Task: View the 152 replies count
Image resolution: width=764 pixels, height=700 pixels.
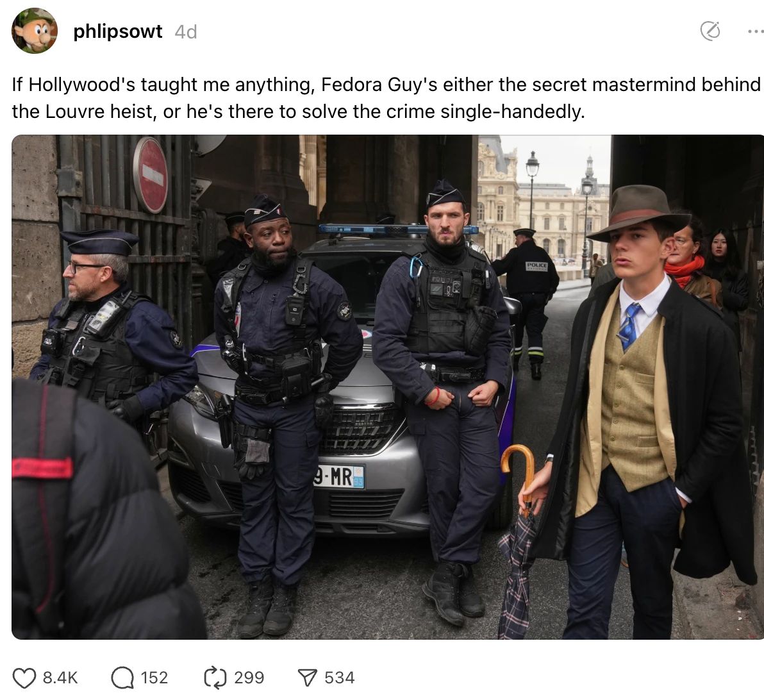Action: (154, 678)
